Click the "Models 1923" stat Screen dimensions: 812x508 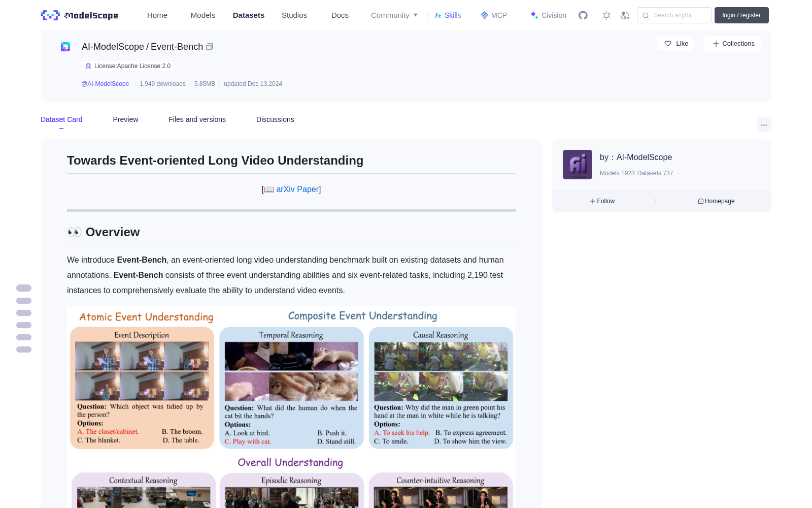pos(617,173)
